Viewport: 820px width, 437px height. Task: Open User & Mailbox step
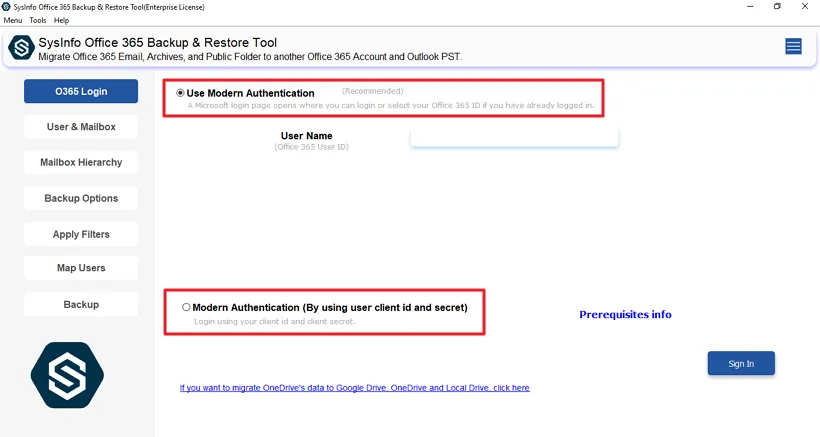tap(81, 127)
